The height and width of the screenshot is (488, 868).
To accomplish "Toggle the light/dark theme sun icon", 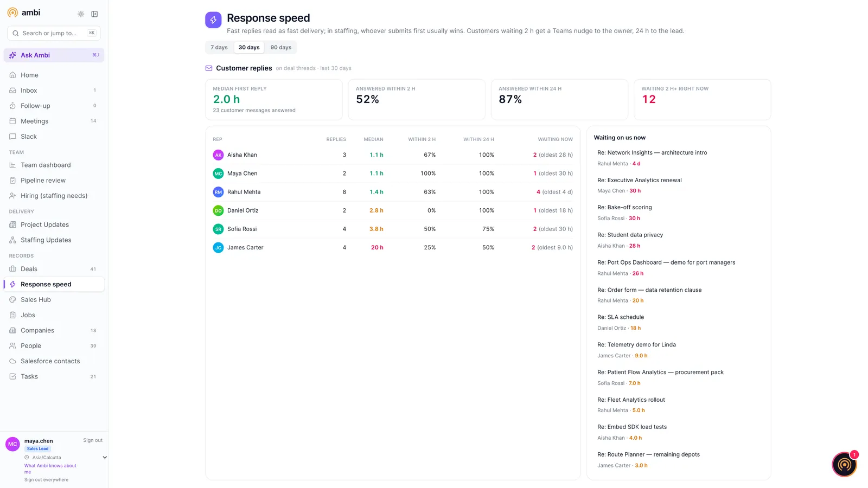I will pyautogui.click(x=81, y=14).
